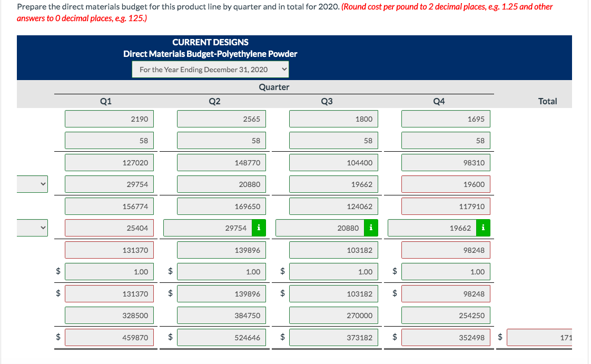Click Q4 field showing 19662 with info icon

click(x=432, y=228)
